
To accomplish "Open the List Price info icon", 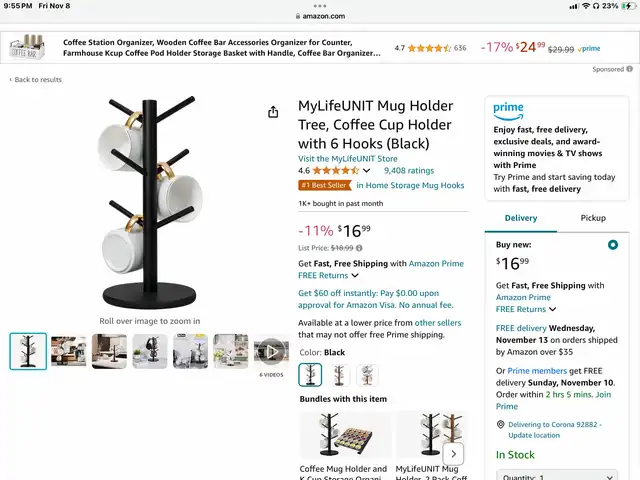I will point(359,248).
